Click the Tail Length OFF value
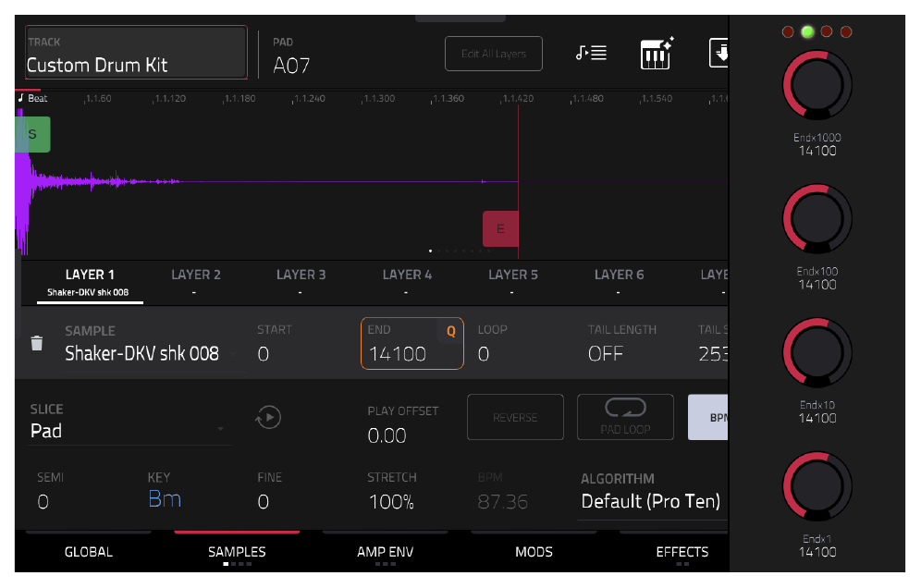 (605, 353)
